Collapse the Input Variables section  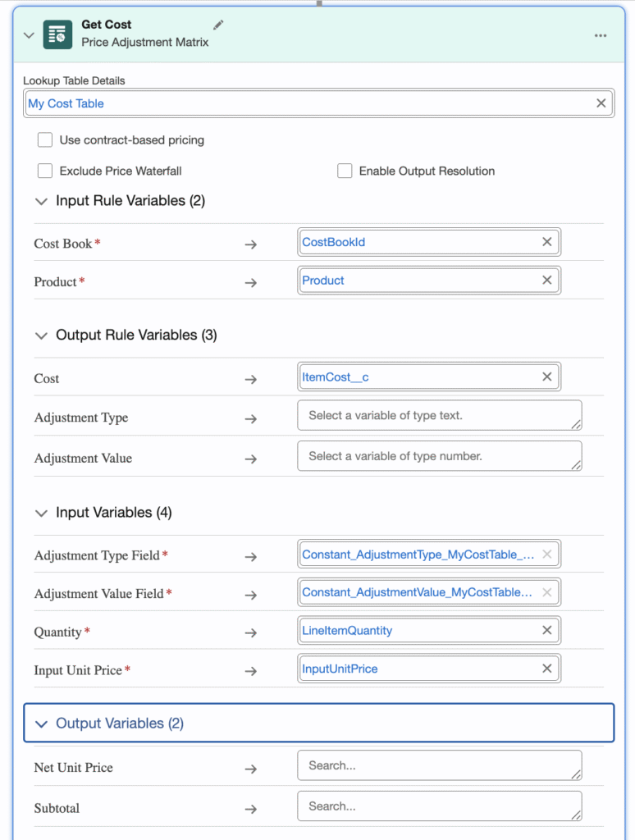coord(41,513)
